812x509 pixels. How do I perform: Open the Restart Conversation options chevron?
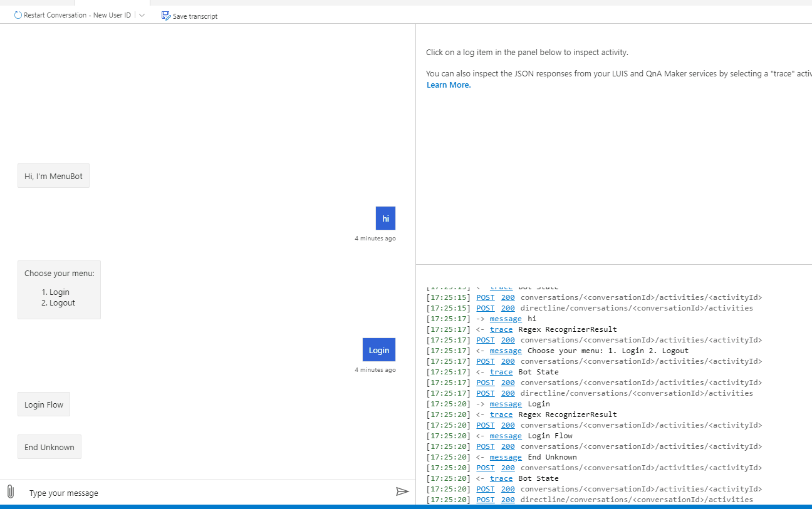point(142,14)
